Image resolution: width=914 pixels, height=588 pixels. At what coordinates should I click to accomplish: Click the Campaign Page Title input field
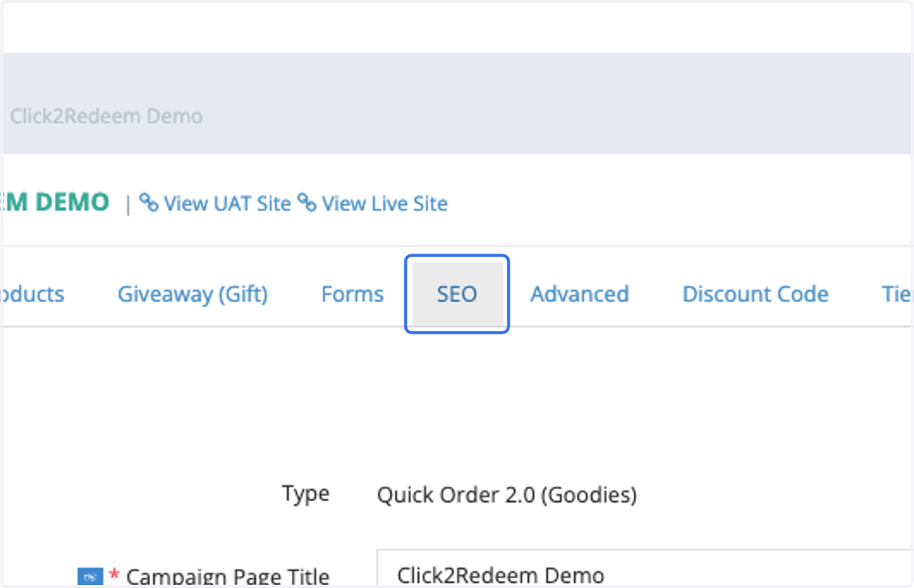click(645, 568)
